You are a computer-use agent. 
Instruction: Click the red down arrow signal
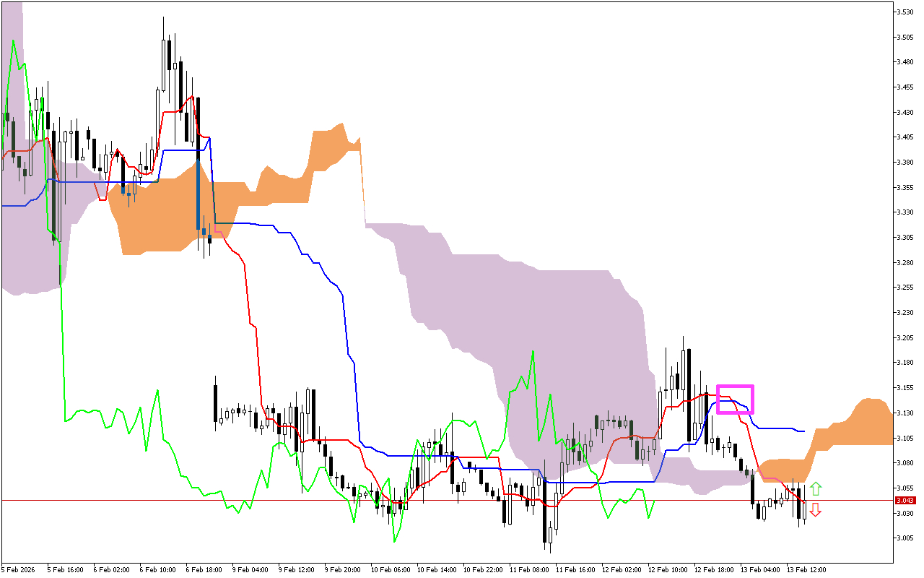click(x=815, y=510)
